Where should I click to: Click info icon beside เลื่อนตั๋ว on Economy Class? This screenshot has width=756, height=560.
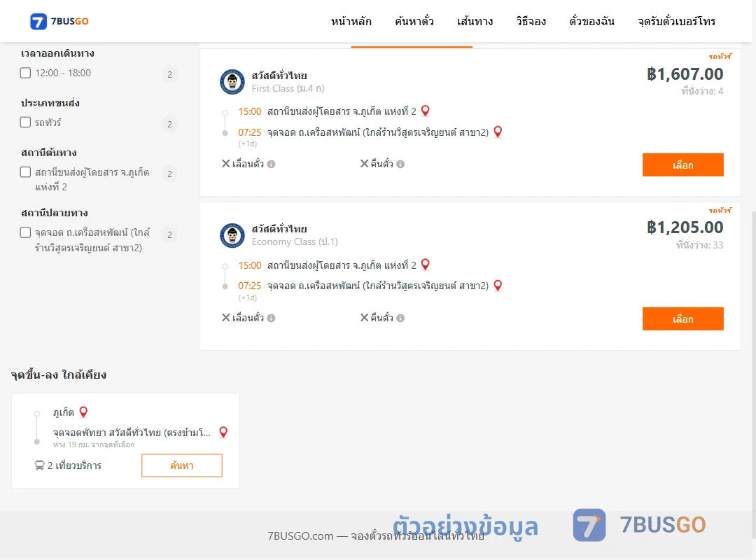click(271, 318)
